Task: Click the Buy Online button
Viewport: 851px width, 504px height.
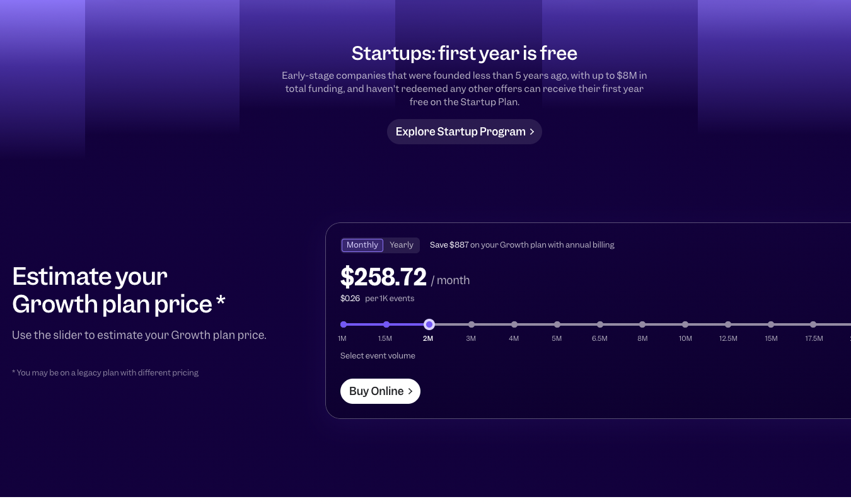Action: tap(380, 391)
